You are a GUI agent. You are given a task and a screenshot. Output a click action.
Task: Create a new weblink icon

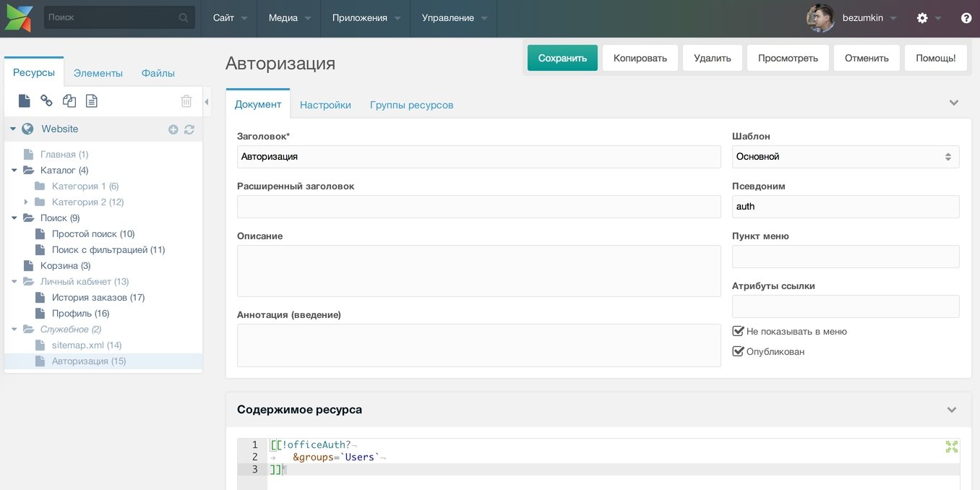point(46,101)
